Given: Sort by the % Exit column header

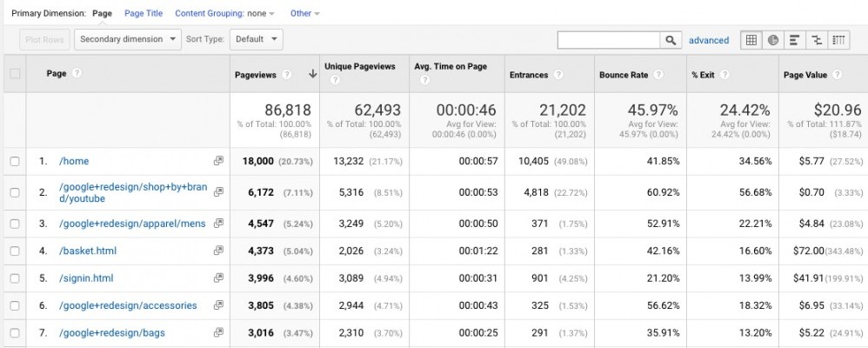Looking at the screenshot, I should [x=703, y=75].
